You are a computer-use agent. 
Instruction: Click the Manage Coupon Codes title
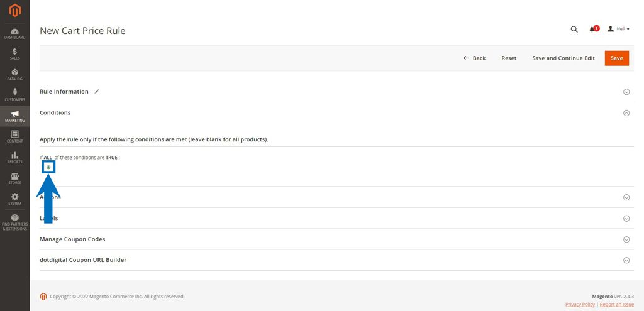pyautogui.click(x=72, y=239)
